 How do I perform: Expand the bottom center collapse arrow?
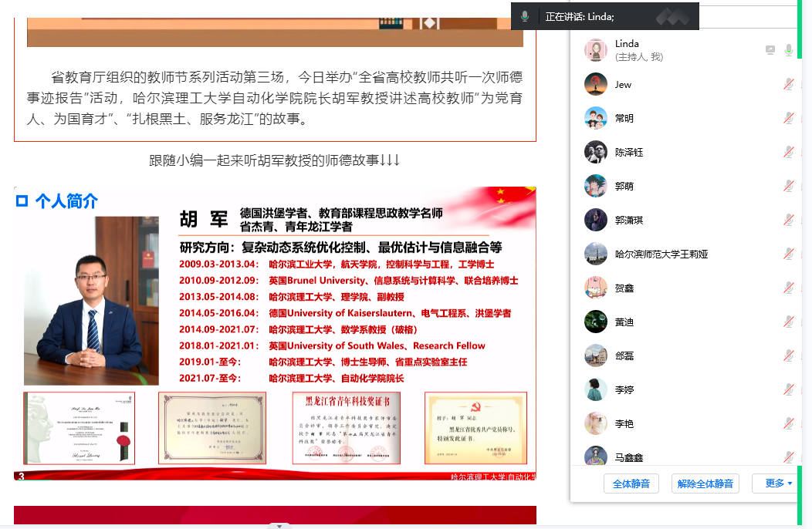pyautogui.click(x=279, y=525)
